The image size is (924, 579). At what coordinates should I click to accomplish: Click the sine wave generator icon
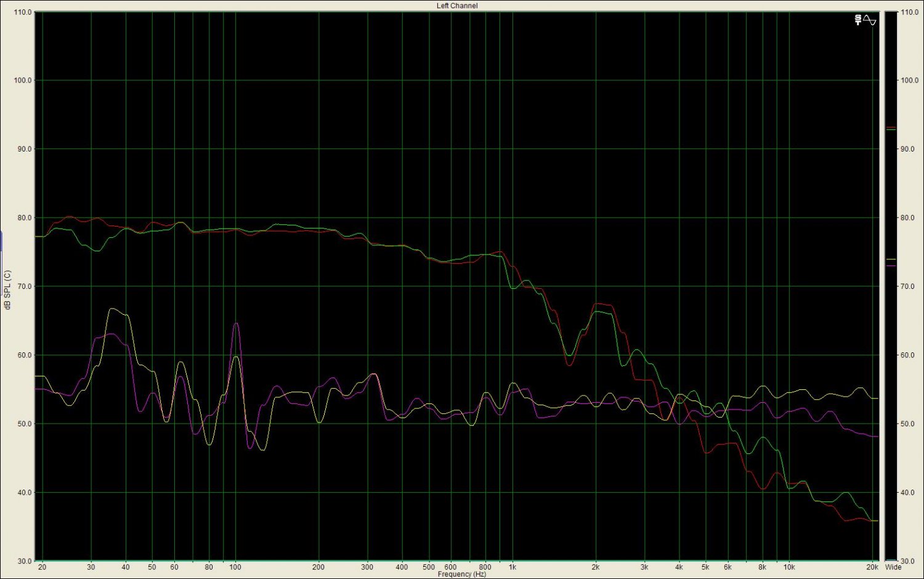point(870,20)
